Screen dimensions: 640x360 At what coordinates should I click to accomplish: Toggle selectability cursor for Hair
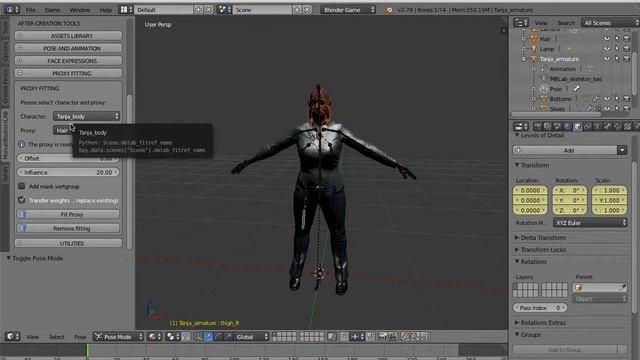coord(617,39)
